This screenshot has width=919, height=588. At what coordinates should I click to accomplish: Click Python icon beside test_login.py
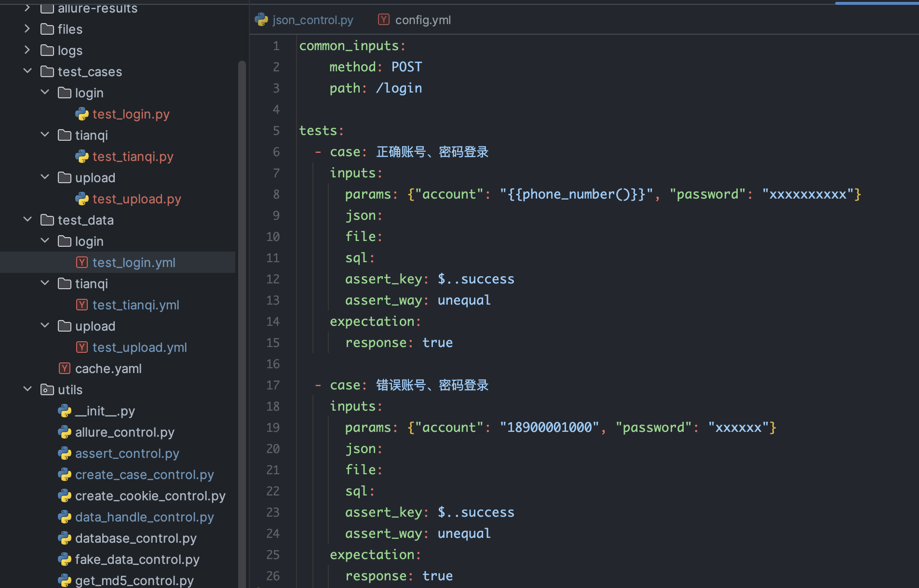tap(82, 114)
